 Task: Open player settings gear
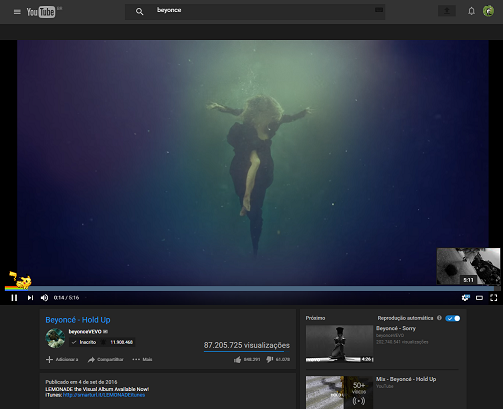pyautogui.click(x=465, y=297)
